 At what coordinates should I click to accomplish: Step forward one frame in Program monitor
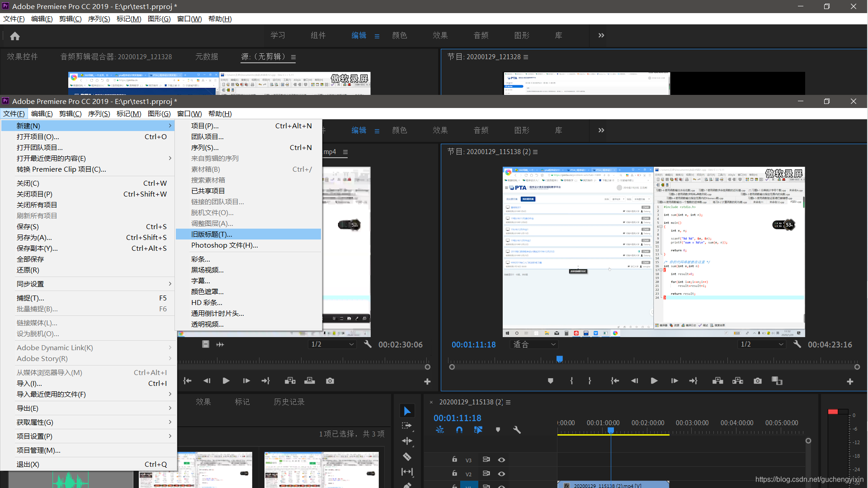[x=674, y=381]
